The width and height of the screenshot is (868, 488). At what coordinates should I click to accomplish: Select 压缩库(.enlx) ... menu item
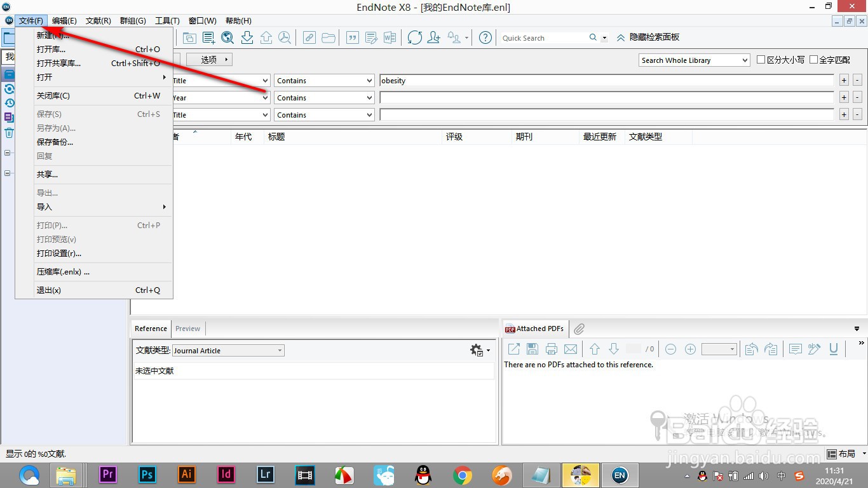click(94, 271)
